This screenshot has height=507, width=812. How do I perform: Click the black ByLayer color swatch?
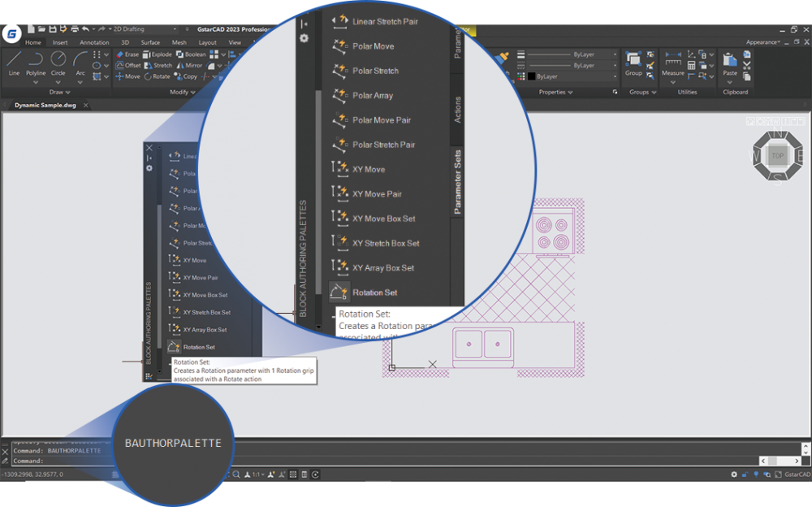pos(532,76)
